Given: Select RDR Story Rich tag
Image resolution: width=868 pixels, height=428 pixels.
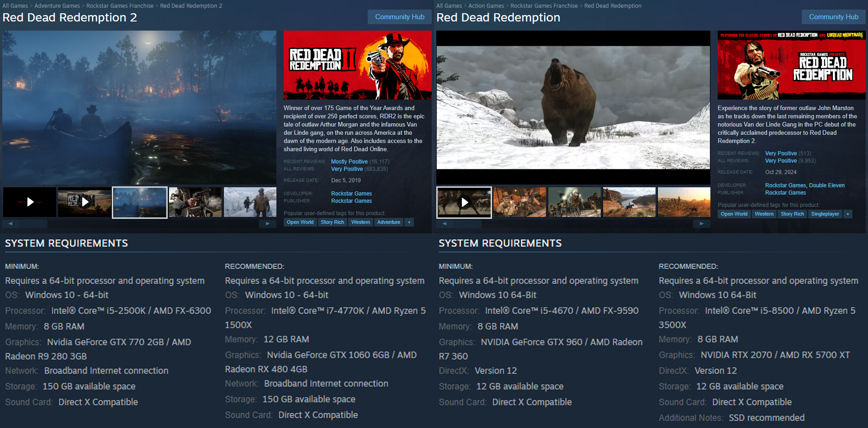Looking at the screenshot, I should (792, 214).
